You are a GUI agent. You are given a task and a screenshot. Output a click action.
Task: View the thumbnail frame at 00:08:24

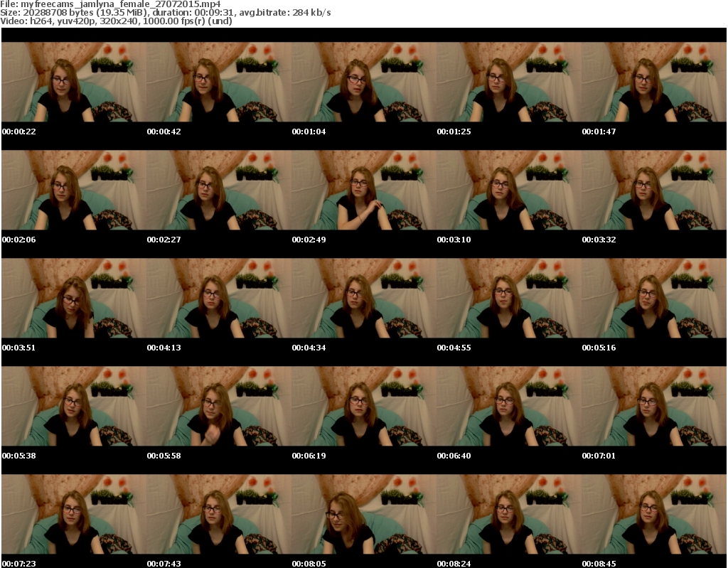coord(509,514)
